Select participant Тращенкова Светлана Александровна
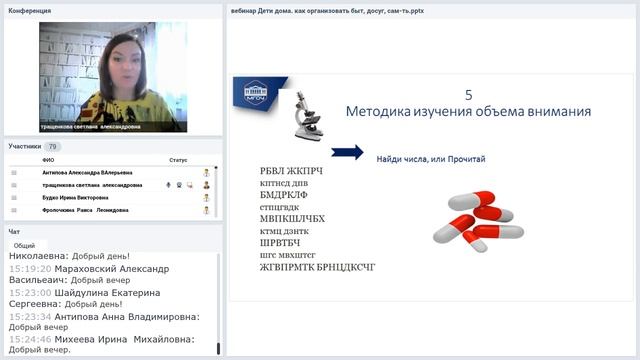 pos(92,185)
